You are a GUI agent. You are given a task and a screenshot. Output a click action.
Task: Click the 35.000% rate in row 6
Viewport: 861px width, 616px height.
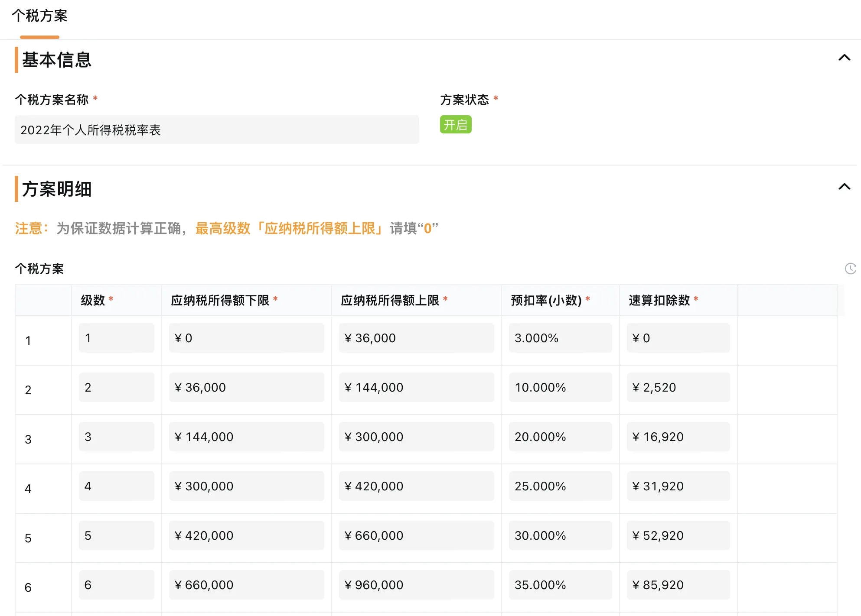[560, 584]
